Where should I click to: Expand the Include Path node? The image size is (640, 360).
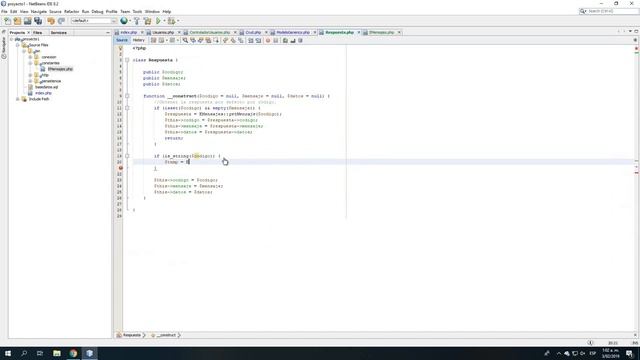(x=18, y=99)
